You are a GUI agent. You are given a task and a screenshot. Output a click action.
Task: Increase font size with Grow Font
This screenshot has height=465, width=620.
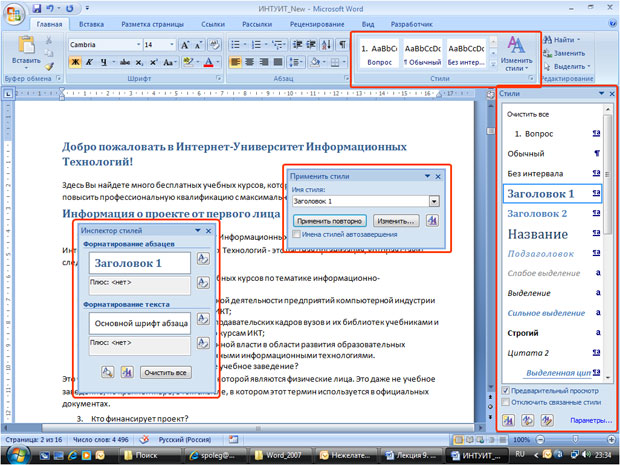(x=185, y=45)
